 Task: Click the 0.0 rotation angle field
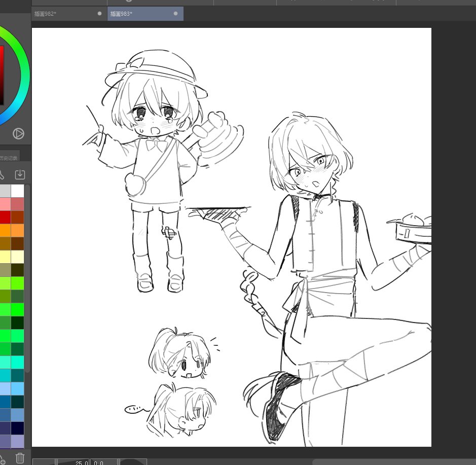pyautogui.click(x=104, y=462)
